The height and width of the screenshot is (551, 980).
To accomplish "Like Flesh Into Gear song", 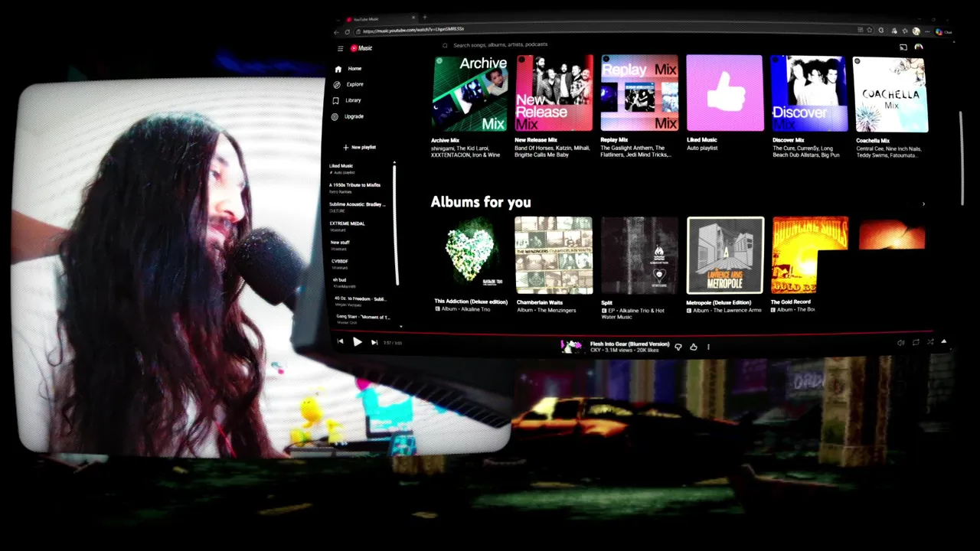I will click(693, 347).
